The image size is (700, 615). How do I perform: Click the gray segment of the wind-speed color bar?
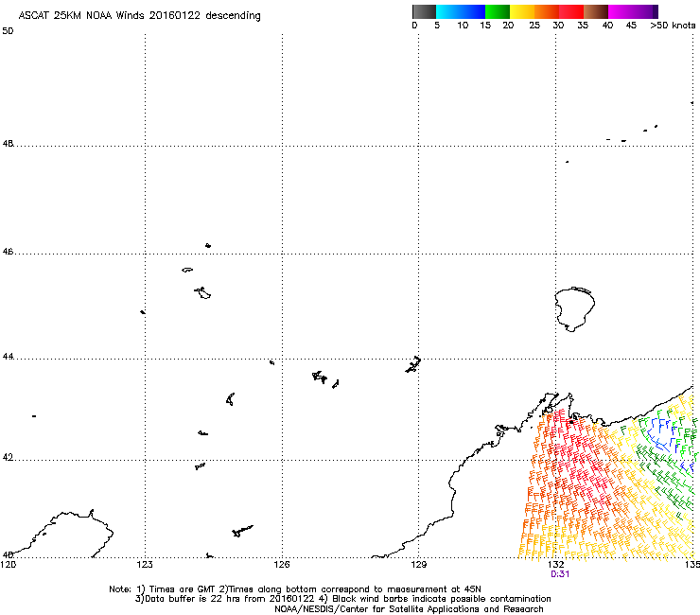424,11
